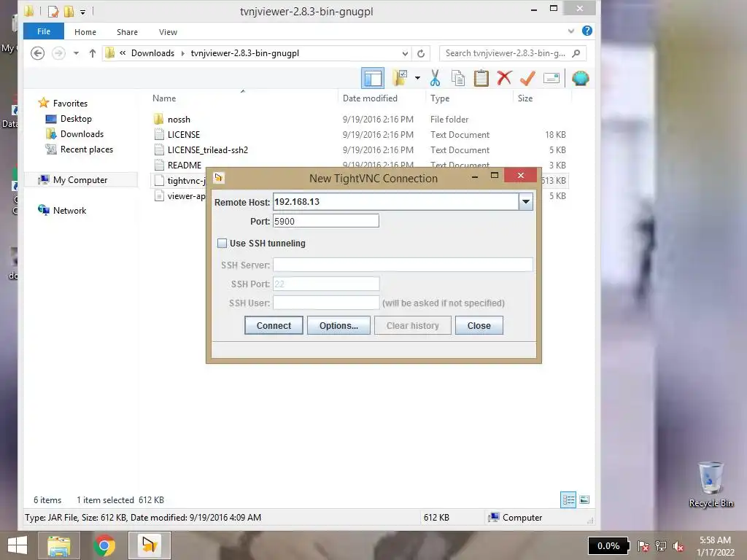The height and width of the screenshot is (560, 747).
Task: Expand the folder options dropdown arrow
Action: coord(417,77)
